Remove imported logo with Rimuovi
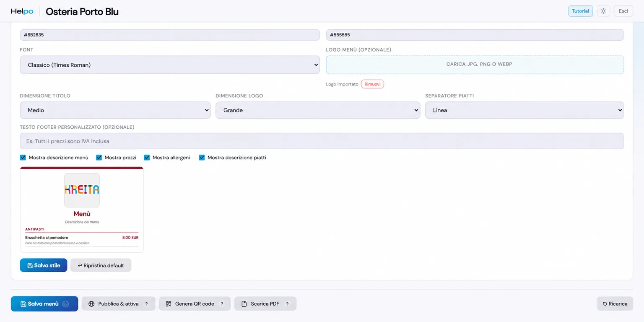 [372, 84]
